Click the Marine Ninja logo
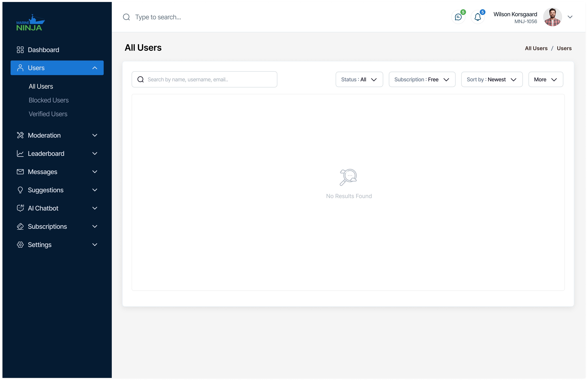588x381 pixels. 30,23
